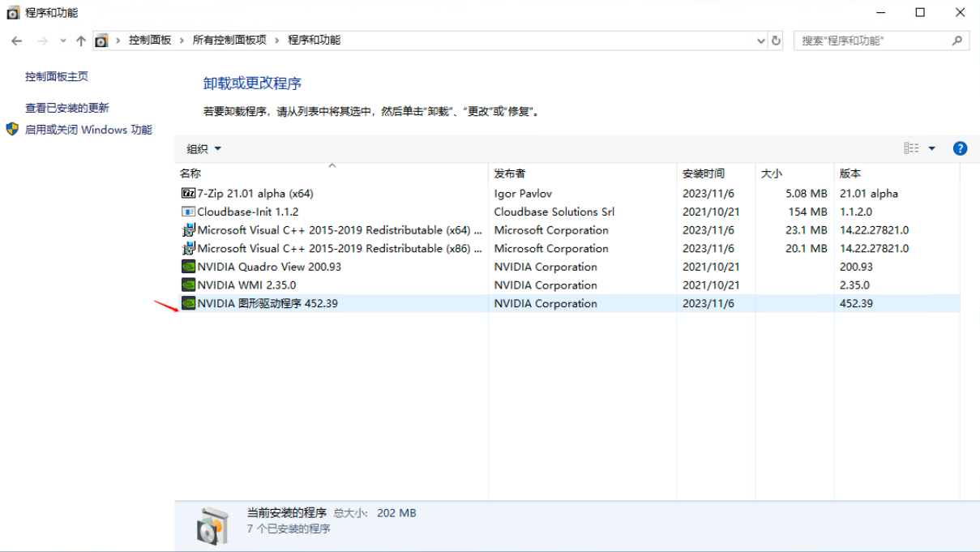Click the view layout icon

tap(912, 148)
